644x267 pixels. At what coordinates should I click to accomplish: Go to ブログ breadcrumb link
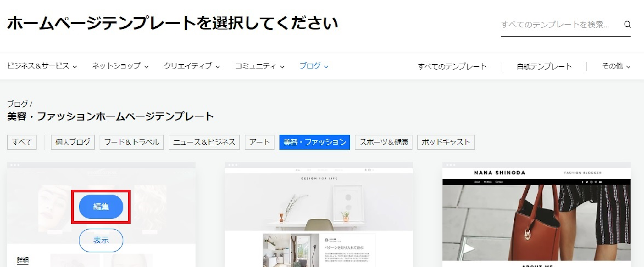(x=18, y=104)
